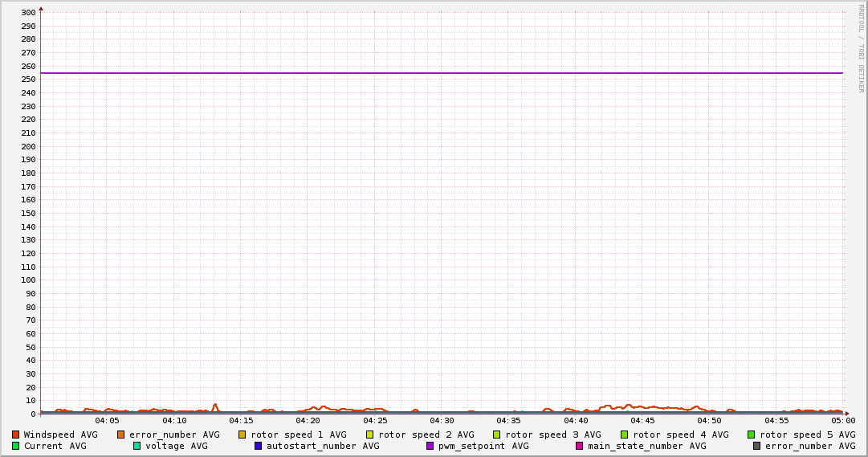This screenshot has height=457, width=868.
Task: Click the grey swatch of last error_number AVG
Action: tap(756, 446)
